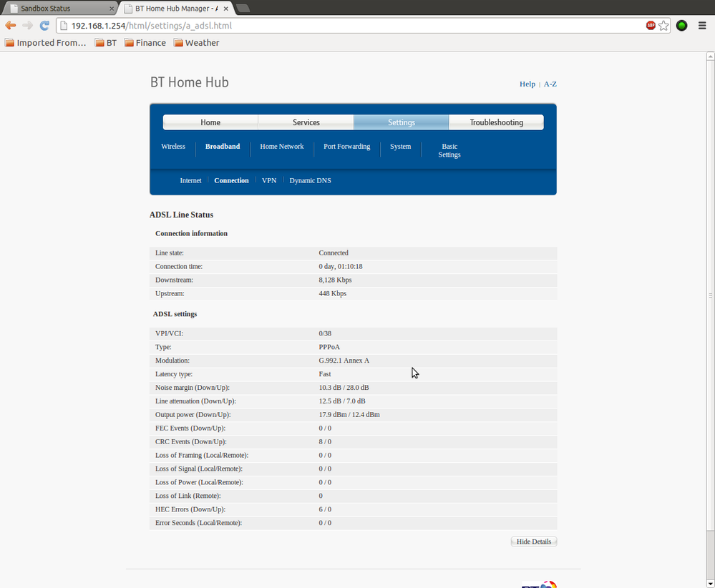Click the ADSL settings heading

(x=175, y=314)
